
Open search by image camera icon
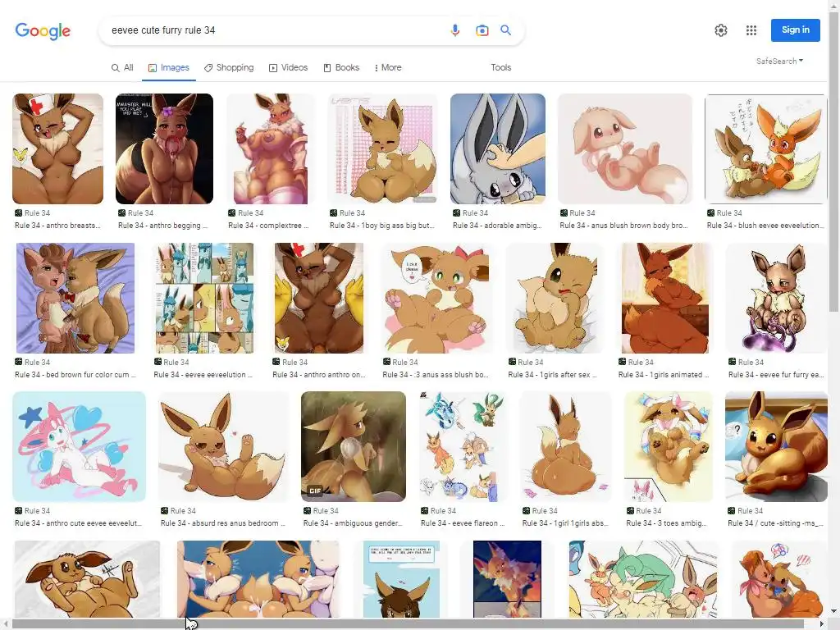click(482, 30)
